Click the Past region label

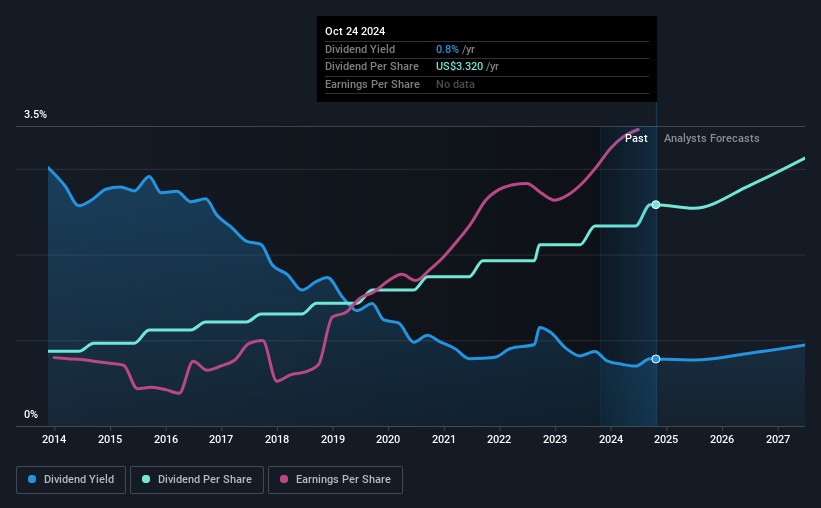click(636, 138)
